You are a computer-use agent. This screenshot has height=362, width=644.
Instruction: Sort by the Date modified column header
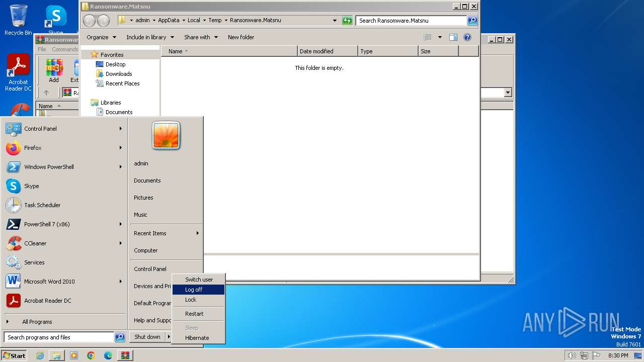click(x=328, y=51)
